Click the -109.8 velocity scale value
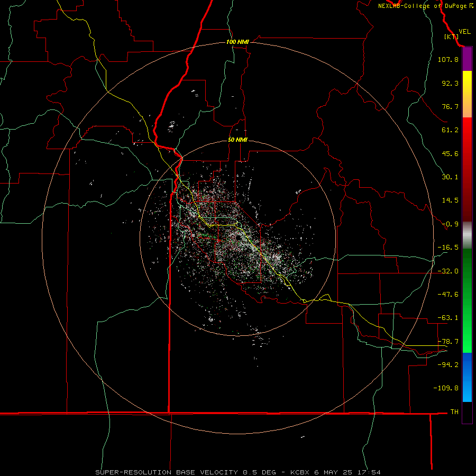Viewport: 476px width, 476px height. coord(446,388)
